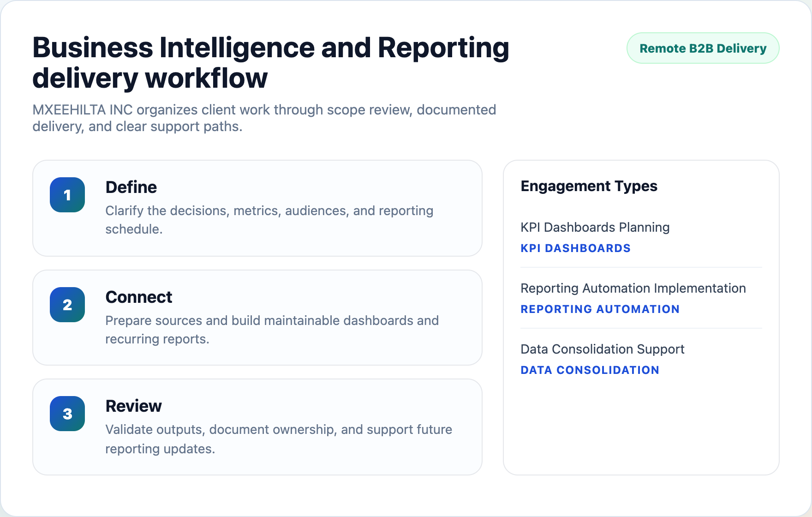Select the Connect step heading

coord(138,297)
